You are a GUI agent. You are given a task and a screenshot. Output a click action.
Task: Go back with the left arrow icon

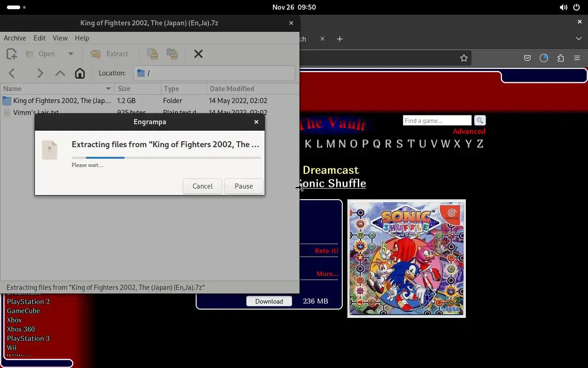[12, 73]
